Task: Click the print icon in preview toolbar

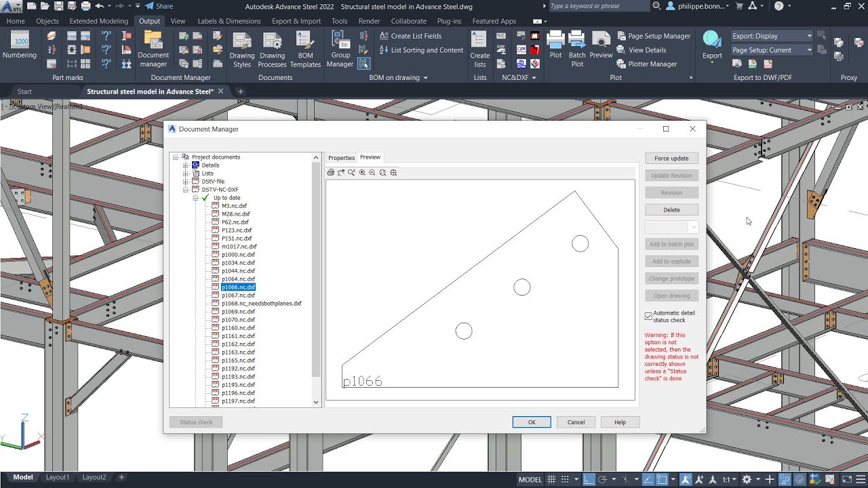Action: [331, 173]
